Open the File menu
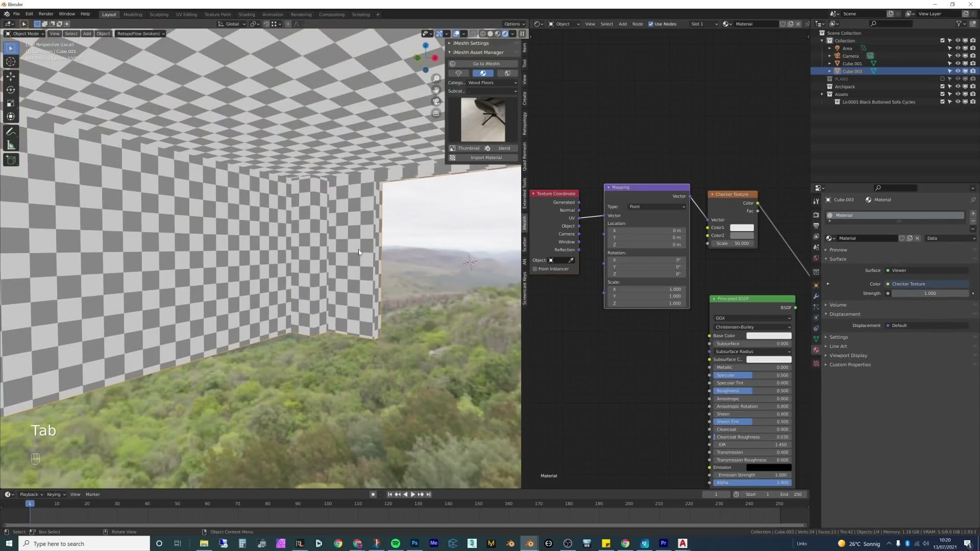This screenshot has width=980, height=551. 16,14
